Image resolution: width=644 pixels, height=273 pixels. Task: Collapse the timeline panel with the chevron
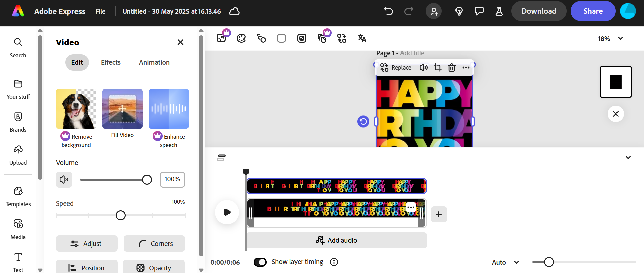[628, 157]
